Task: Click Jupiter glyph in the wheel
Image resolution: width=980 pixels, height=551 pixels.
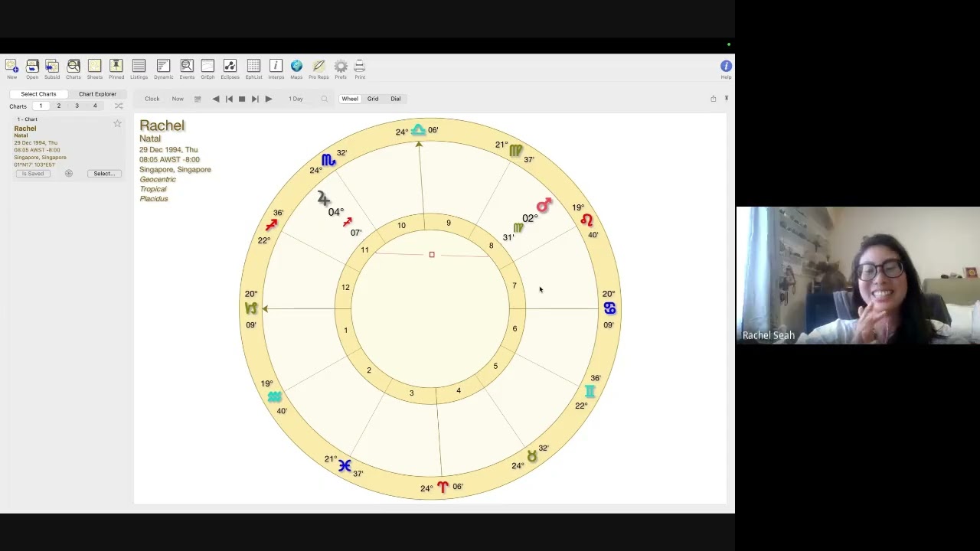Action: click(x=323, y=198)
